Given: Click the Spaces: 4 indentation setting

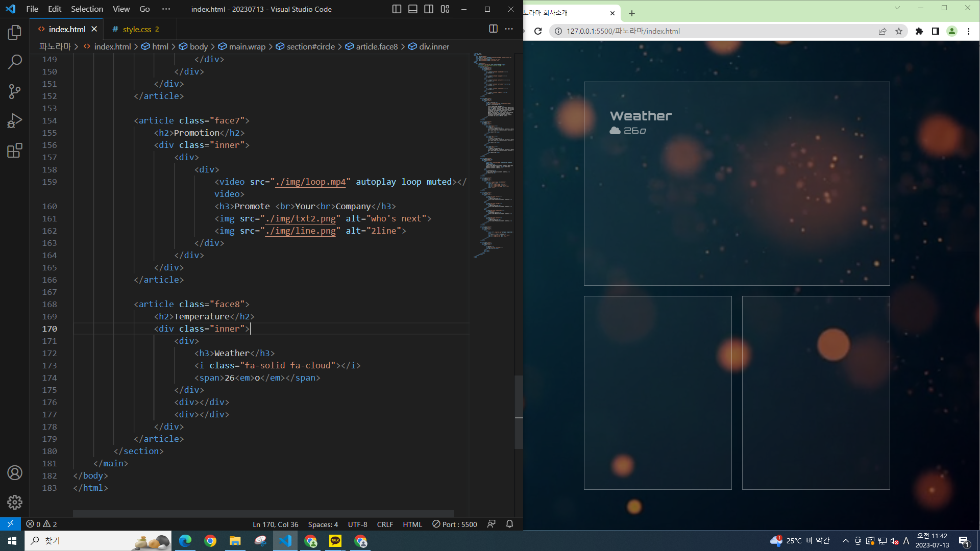Looking at the screenshot, I should click(x=323, y=524).
